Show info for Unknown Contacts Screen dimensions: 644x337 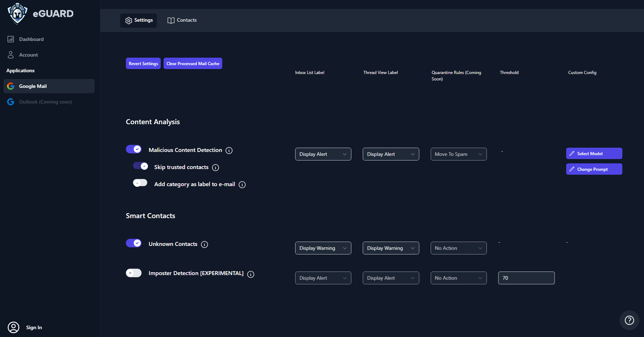pyautogui.click(x=204, y=244)
